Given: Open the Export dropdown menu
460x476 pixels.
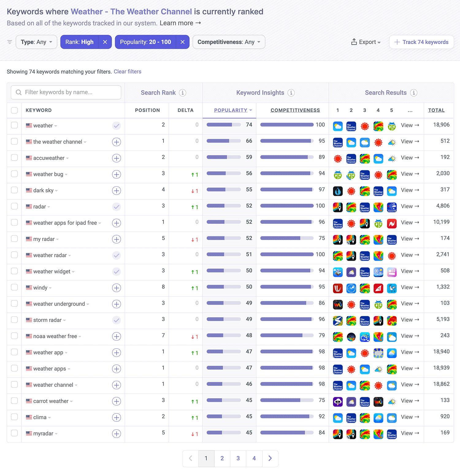Looking at the screenshot, I should 366,42.
